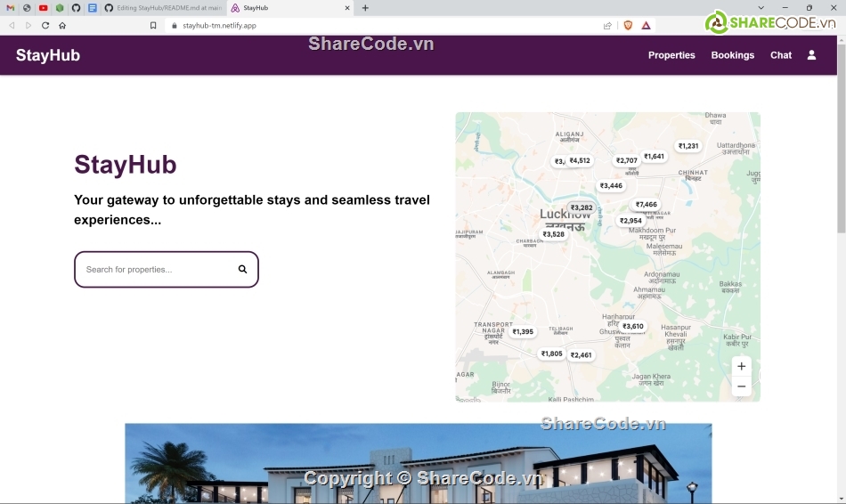Click the share icon in address bar
Viewport: 846px width, 504px height.
pyautogui.click(x=607, y=26)
